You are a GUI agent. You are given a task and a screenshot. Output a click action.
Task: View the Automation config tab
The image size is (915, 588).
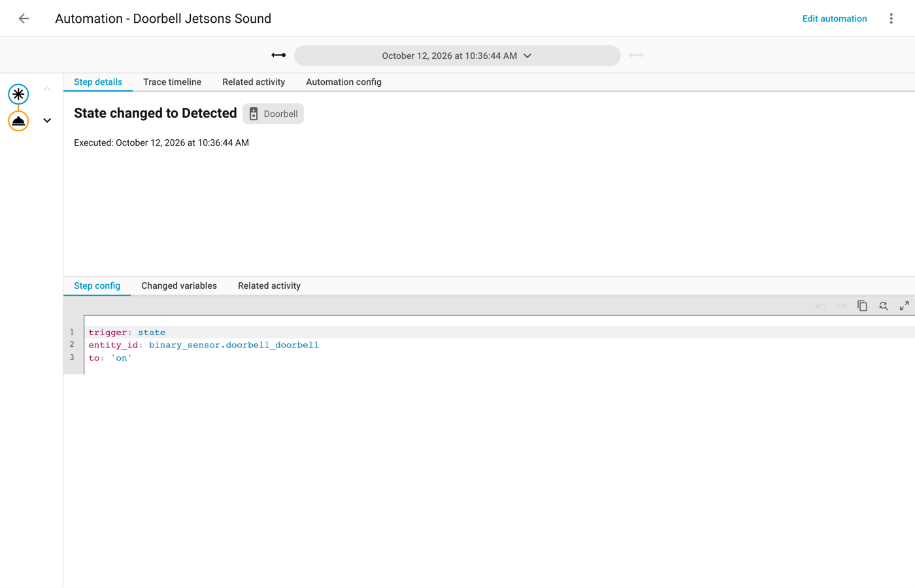point(344,82)
